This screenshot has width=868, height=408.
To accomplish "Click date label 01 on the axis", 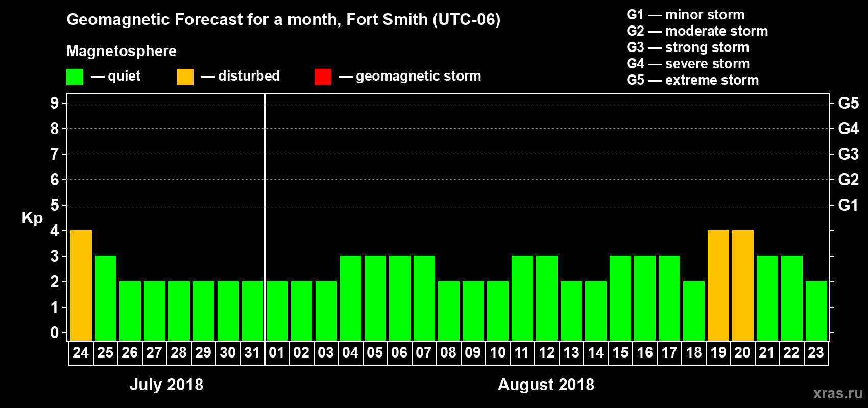I will [x=277, y=352].
